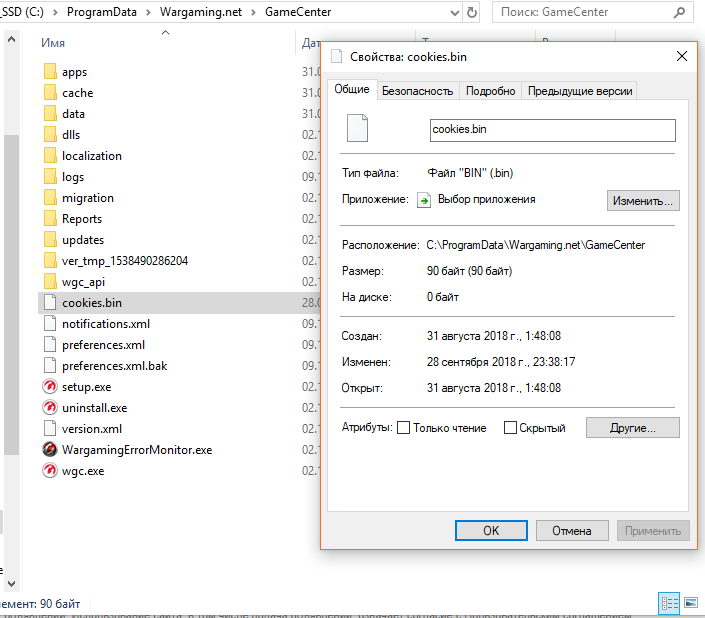The height and width of the screenshot is (618, 705).
Task: Select the uninstall.exe icon
Action: pos(50,408)
